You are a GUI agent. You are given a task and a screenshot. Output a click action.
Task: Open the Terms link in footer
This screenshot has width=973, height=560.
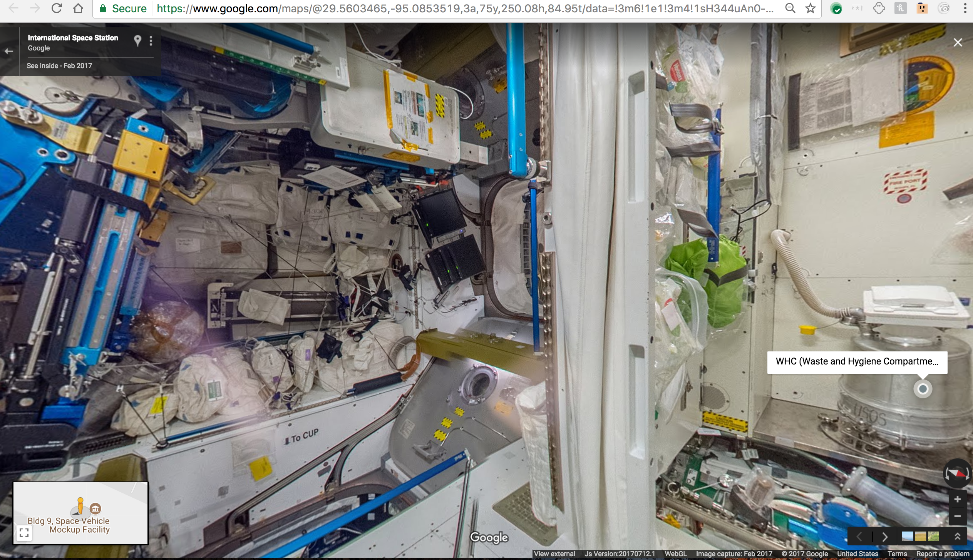(897, 554)
